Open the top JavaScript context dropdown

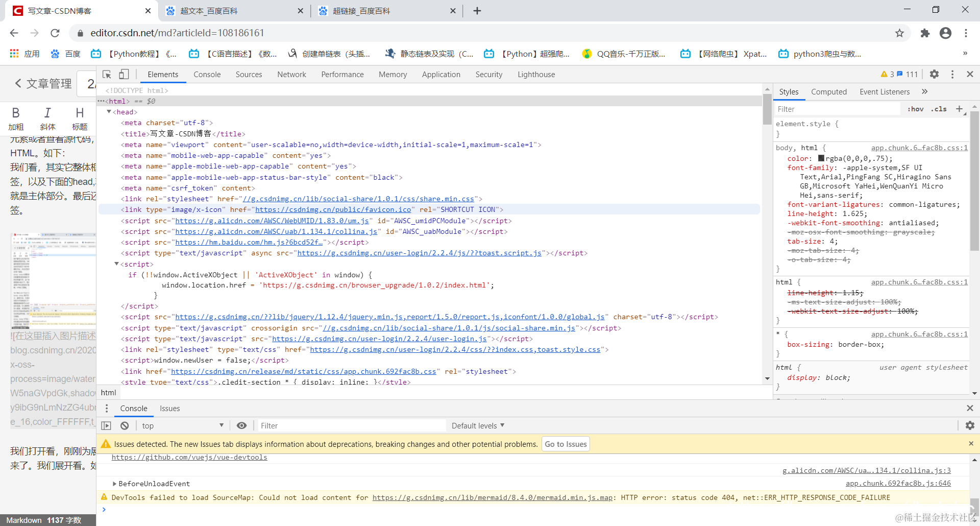(183, 425)
